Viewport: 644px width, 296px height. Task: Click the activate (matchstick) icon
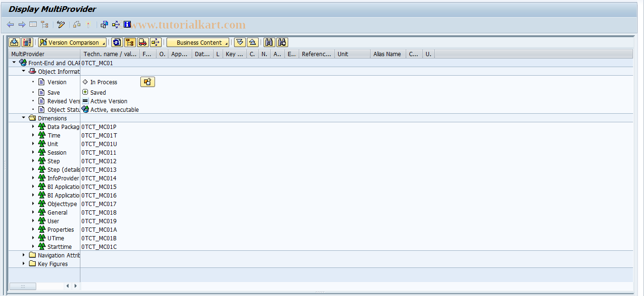coord(88,25)
